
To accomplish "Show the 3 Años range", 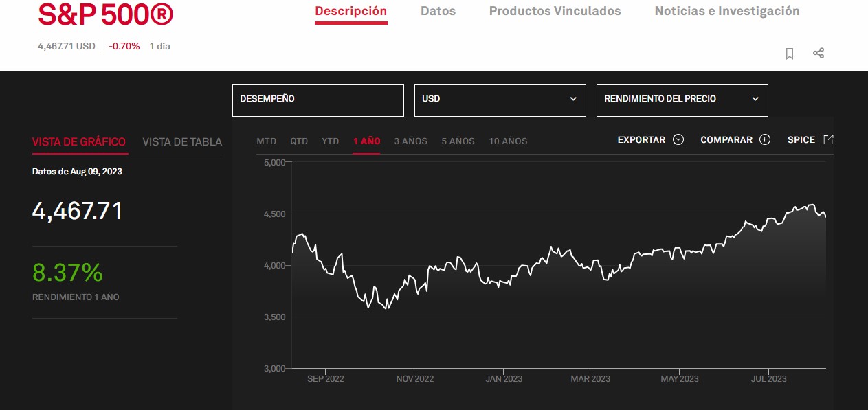I will tap(410, 141).
